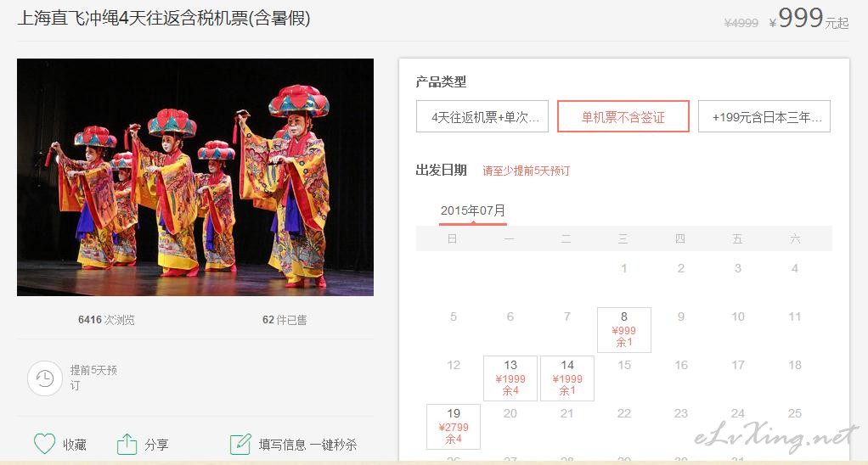Click the 提前5天预订 text
Viewport: 868px width, 465px height.
93,377
